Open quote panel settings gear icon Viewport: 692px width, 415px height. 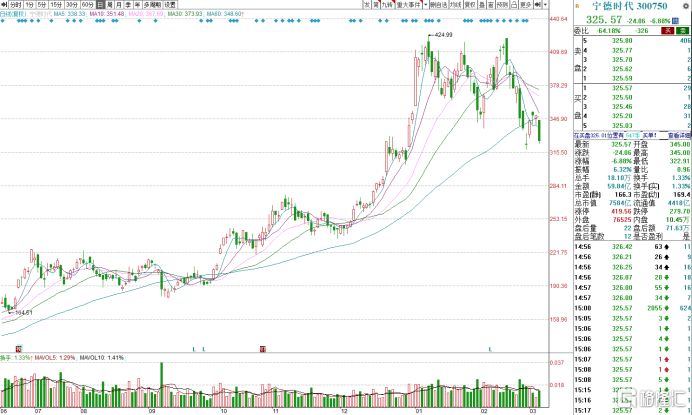coord(686,6)
